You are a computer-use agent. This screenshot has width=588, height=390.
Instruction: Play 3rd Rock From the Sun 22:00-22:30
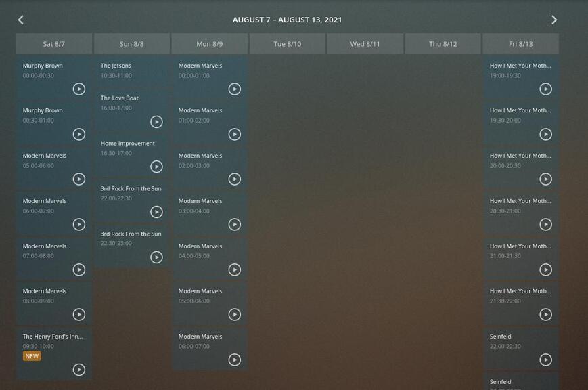[x=156, y=212]
